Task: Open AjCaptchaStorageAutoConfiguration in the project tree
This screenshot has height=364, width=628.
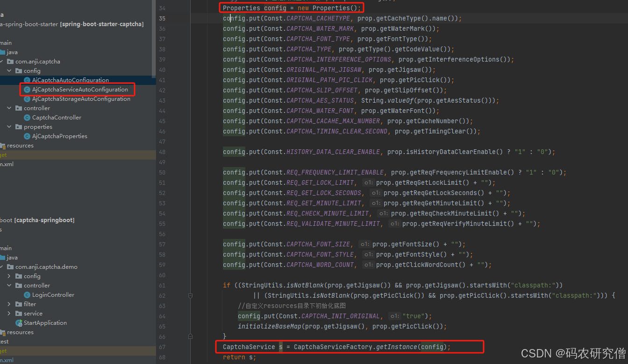Action: [x=81, y=99]
